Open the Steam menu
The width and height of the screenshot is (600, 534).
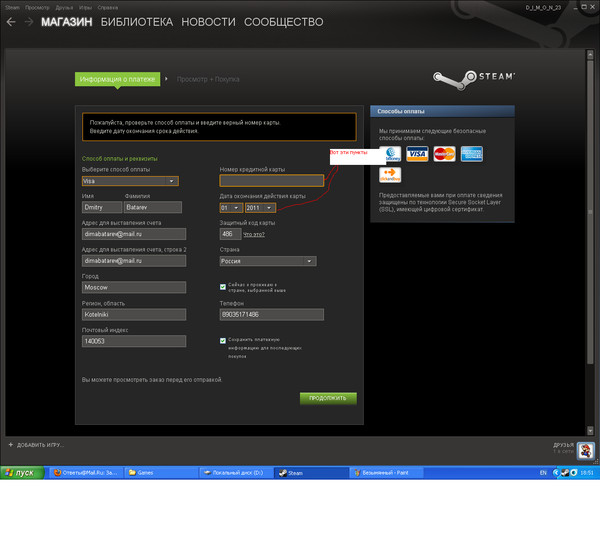coord(12,8)
